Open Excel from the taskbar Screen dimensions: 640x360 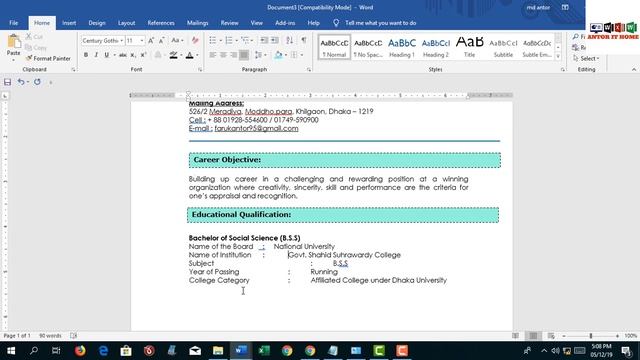coord(264,351)
